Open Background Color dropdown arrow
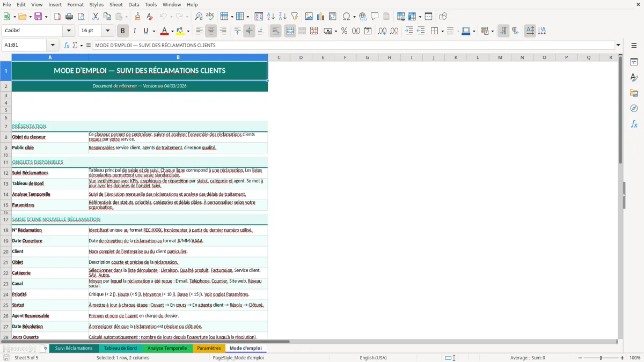 click(188, 31)
